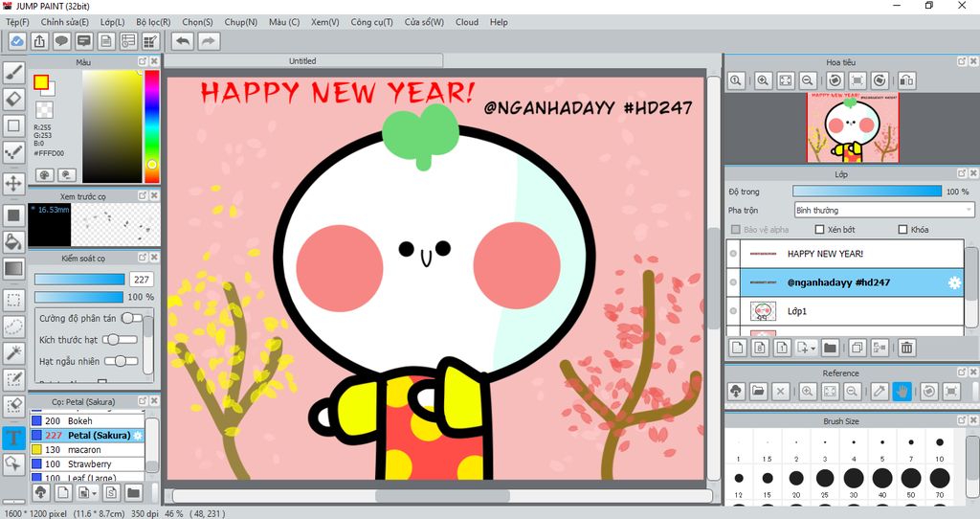Select the Move tool
The image size is (980, 519).
pos(13,183)
